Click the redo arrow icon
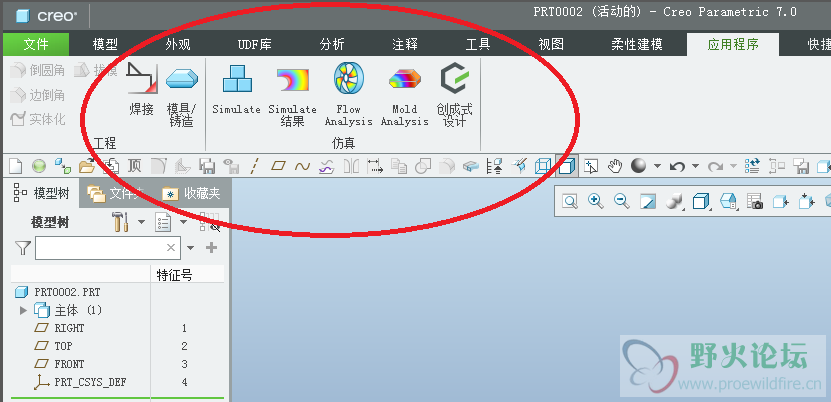Image resolution: width=831 pixels, height=402 pixels. (x=715, y=166)
